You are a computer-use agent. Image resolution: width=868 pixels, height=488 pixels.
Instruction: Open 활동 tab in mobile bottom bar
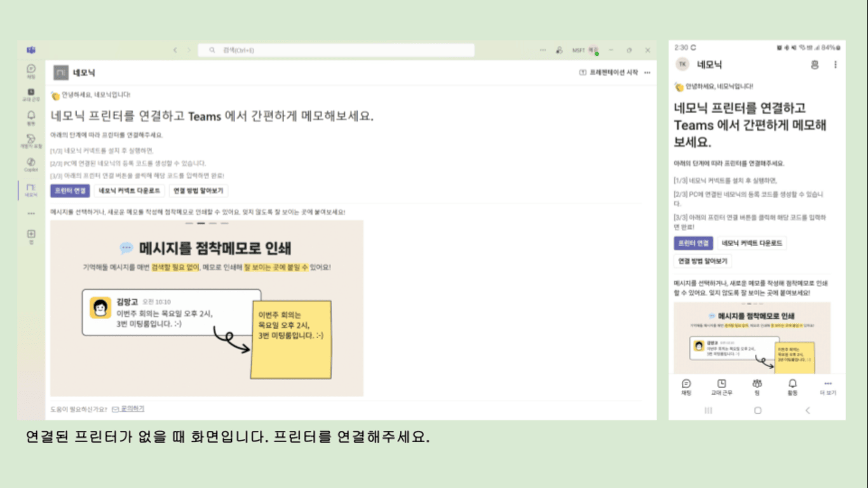pyautogui.click(x=792, y=388)
